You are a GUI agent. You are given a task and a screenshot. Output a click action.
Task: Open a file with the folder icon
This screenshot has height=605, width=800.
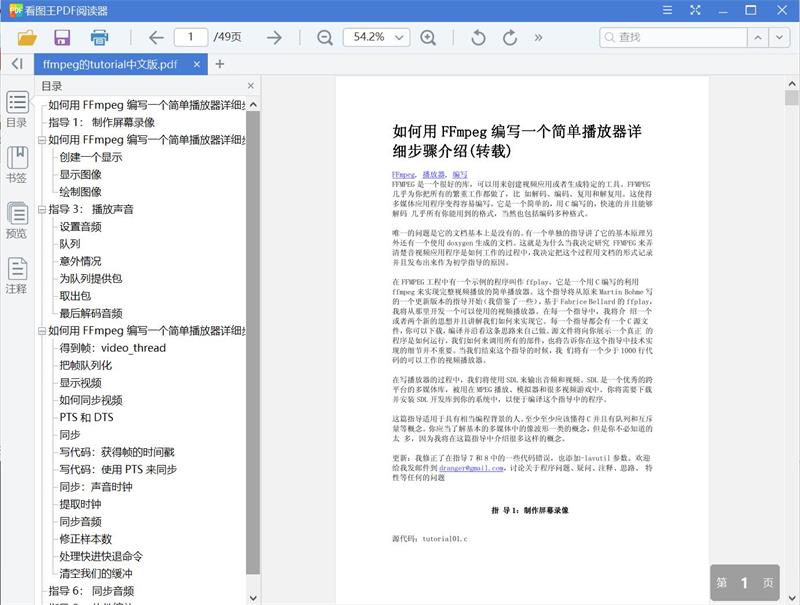(x=27, y=37)
